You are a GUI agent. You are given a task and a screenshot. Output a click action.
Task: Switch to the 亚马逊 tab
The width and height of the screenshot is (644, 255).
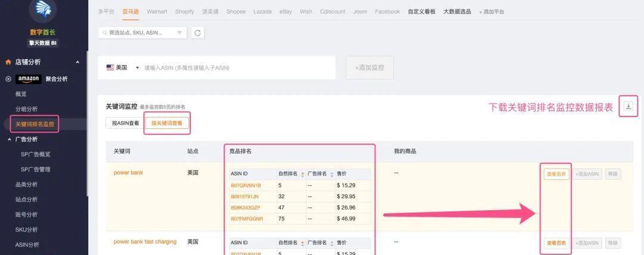[131, 11]
